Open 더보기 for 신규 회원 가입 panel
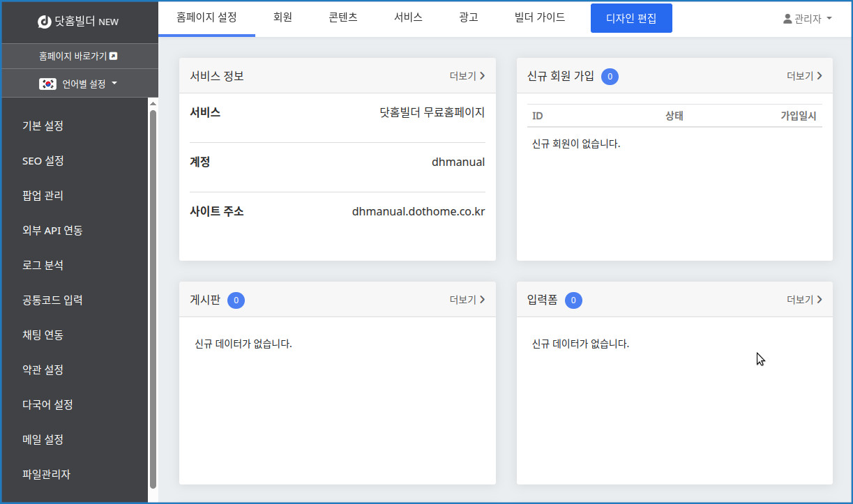This screenshot has width=853, height=504. point(804,76)
